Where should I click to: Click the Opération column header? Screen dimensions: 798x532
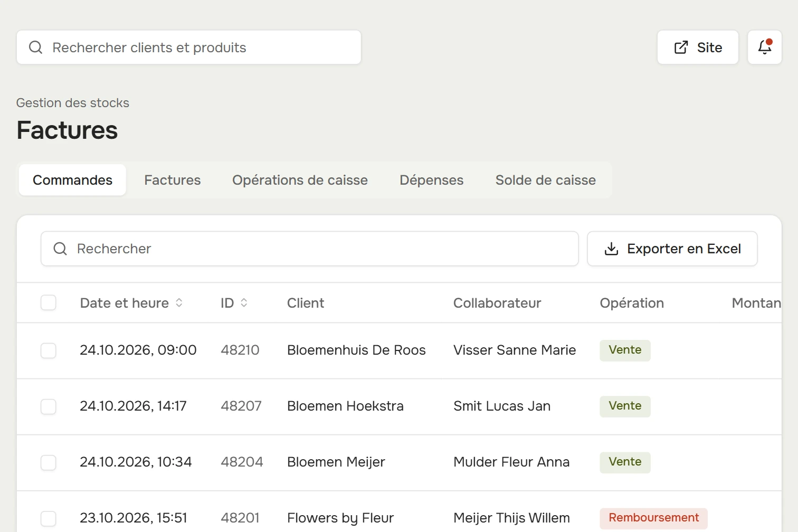click(x=632, y=303)
